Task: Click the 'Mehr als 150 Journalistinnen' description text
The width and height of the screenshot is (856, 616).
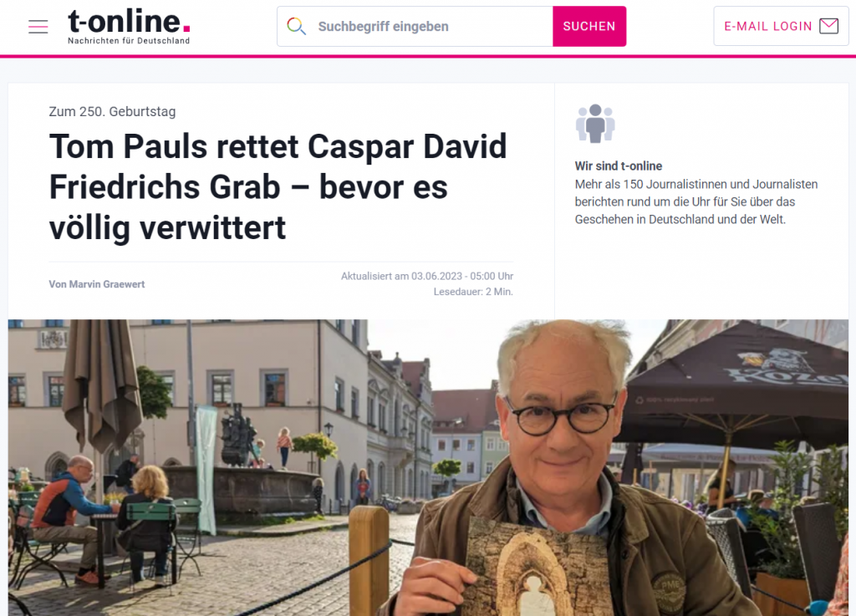Action: (x=696, y=202)
